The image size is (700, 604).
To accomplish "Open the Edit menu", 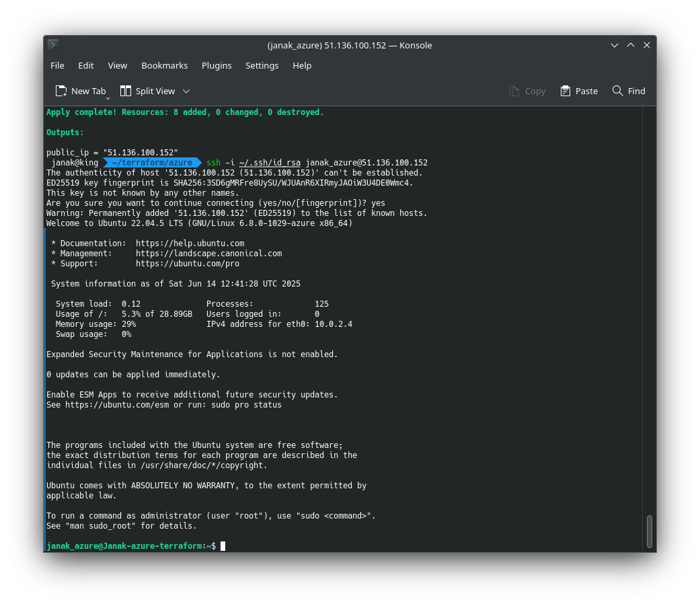I will click(86, 65).
